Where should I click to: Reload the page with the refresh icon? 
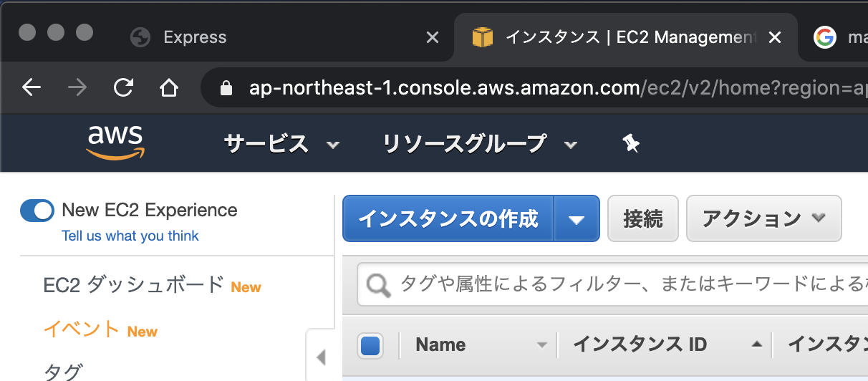click(x=123, y=87)
